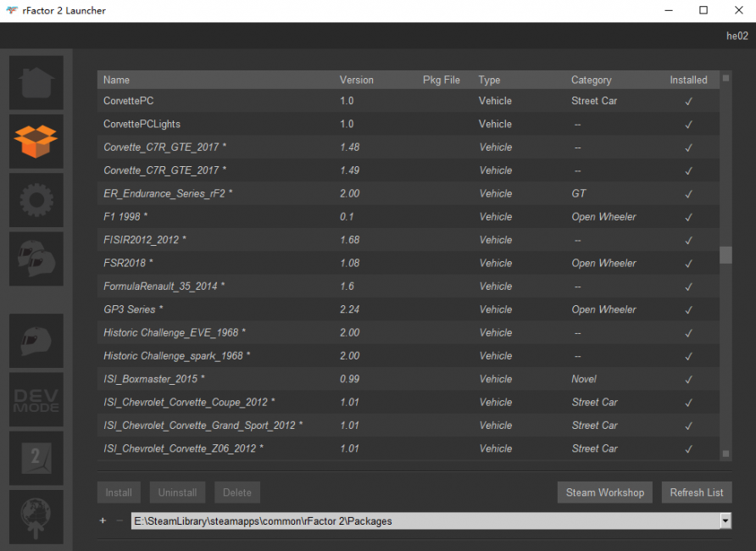
Task: Open the two-helmets Multiplayer icon
Action: tap(36, 259)
